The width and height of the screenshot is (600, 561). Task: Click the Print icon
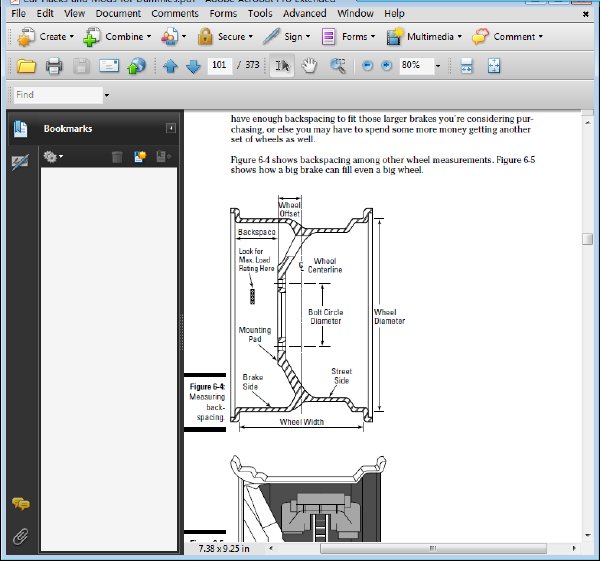pos(54,66)
